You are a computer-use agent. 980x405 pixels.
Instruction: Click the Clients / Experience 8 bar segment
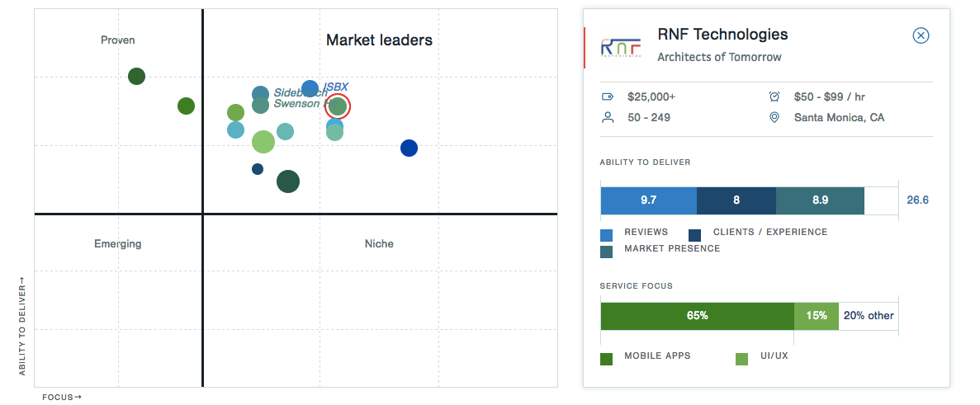pyautogui.click(x=736, y=200)
